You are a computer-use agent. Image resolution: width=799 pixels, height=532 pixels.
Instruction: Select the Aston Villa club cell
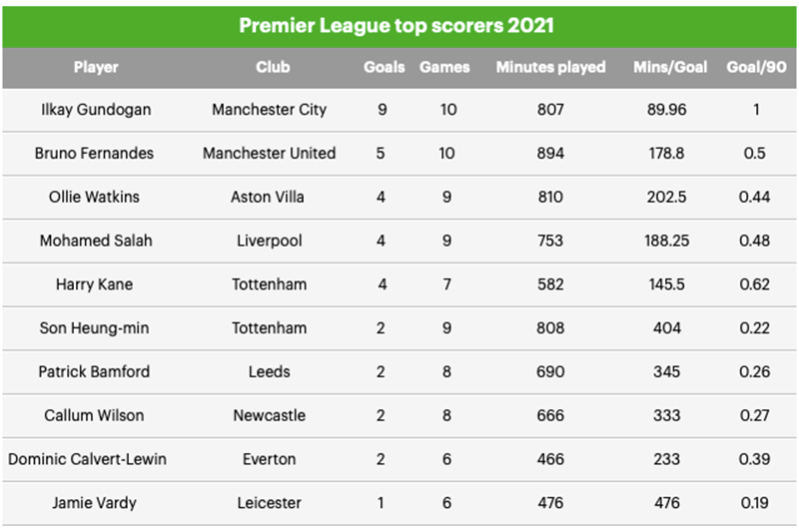pos(269,197)
